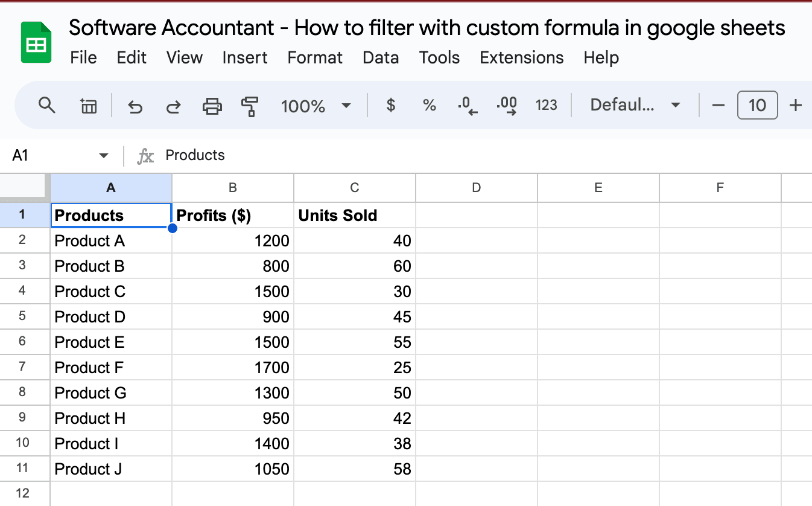Expand the name box dropdown arrow
Screen dimensions: 812x506
pyautogui.click(x=104, y=156)
